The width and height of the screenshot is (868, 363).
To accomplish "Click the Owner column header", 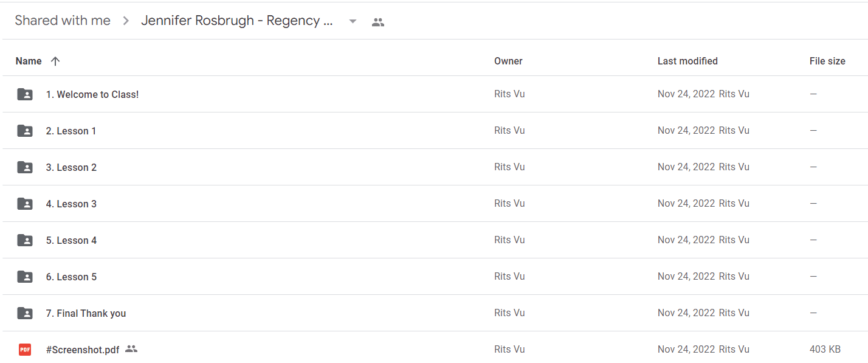I will 508,61.
